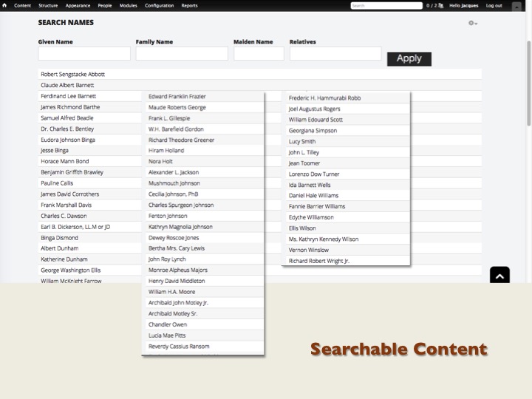The width and height of the screenshot is (532, 399).
Task: Open the Modules menu
Action: (128, 5)
